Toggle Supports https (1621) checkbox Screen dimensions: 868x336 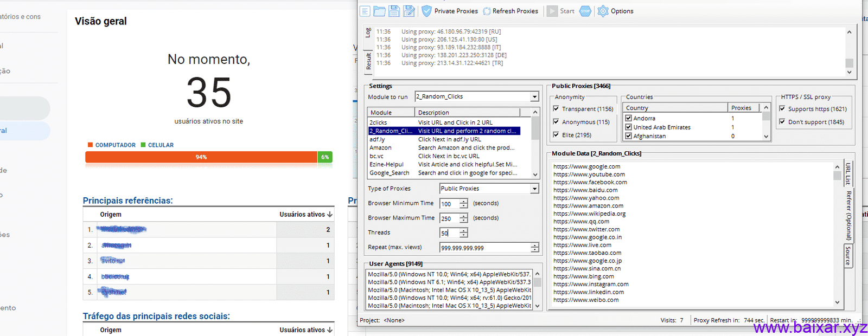pos(782,108)
